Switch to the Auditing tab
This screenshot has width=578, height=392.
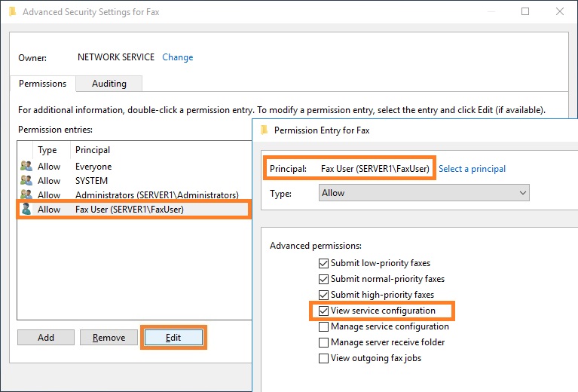(x=109, y=84)
